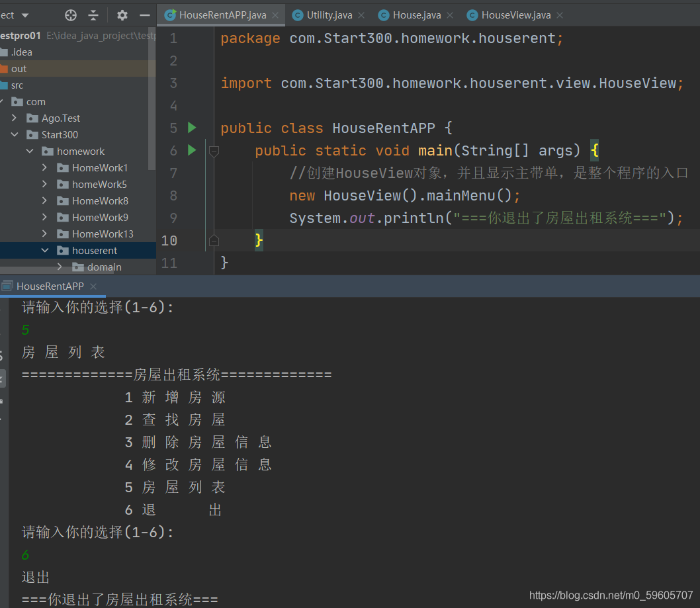Click the locate/select opened file crosshair icon
The image size is (700, 608).
tap(71, 16)
